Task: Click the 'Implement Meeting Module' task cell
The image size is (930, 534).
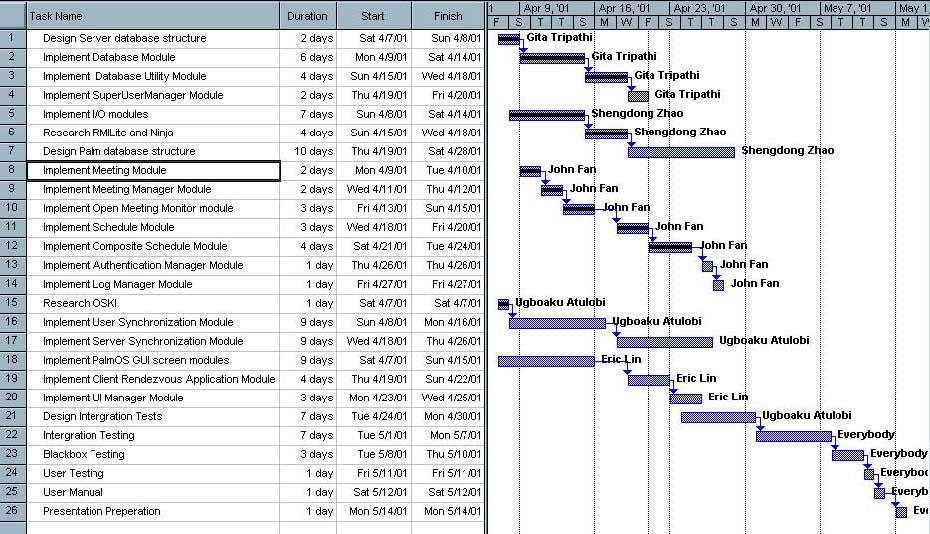Action: [x=104, y=170]
